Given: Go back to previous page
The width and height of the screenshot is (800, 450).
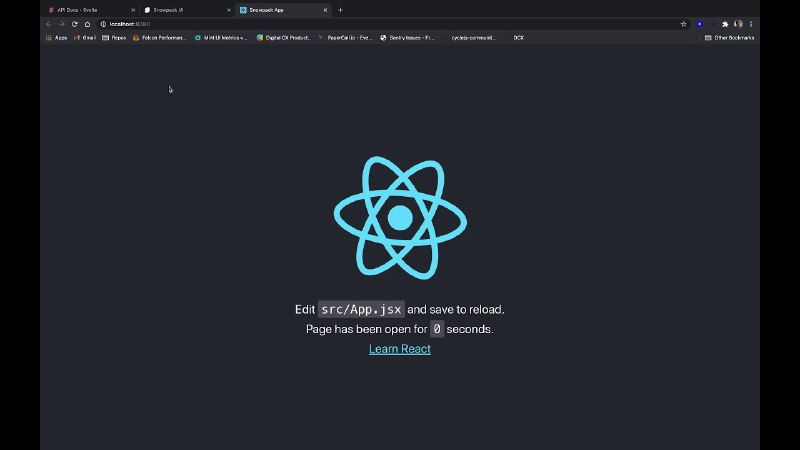Looking at the screenshot, I should [x=48, y=24].
